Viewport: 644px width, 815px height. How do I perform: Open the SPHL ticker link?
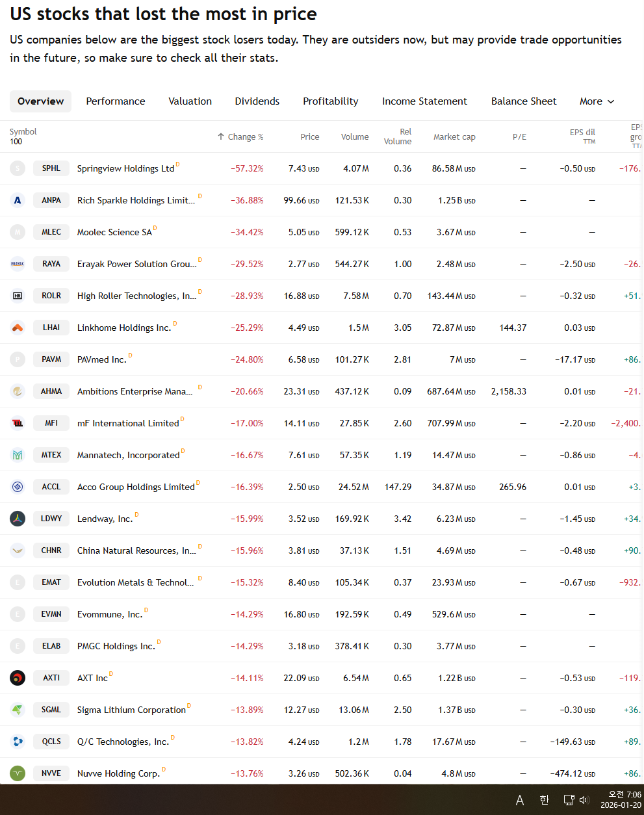(x=51, y=168)
